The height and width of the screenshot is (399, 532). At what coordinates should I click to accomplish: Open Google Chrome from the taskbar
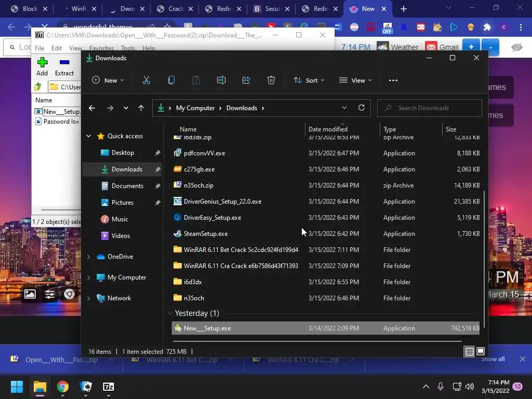pos(63,387)
